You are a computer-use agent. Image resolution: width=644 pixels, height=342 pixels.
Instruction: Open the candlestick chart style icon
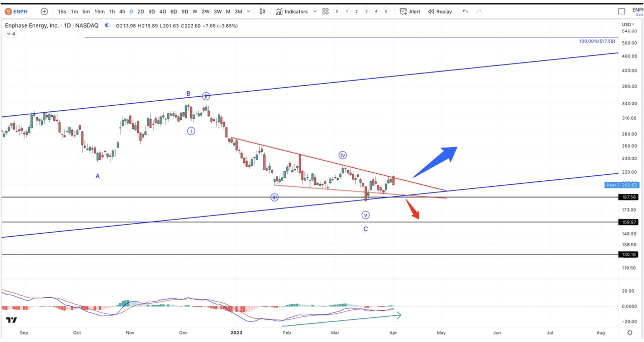coord(263,11)
